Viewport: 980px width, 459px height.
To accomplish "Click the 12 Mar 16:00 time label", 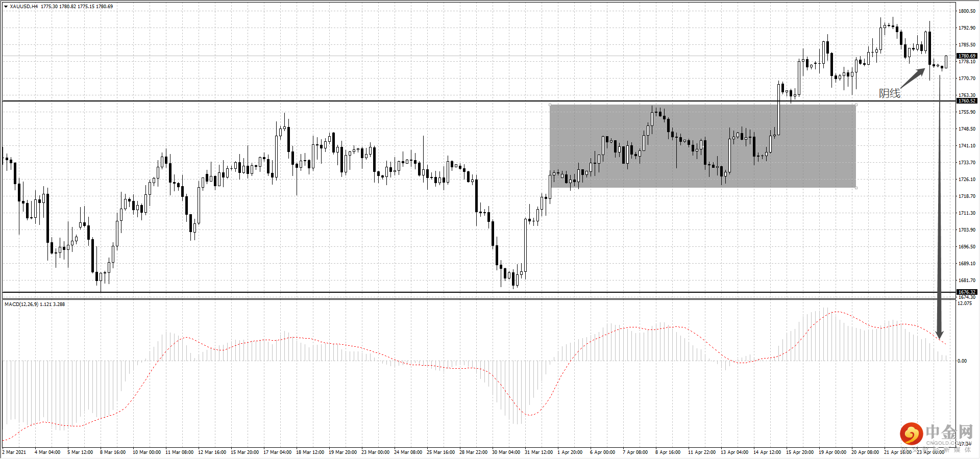I will [212, 452].
